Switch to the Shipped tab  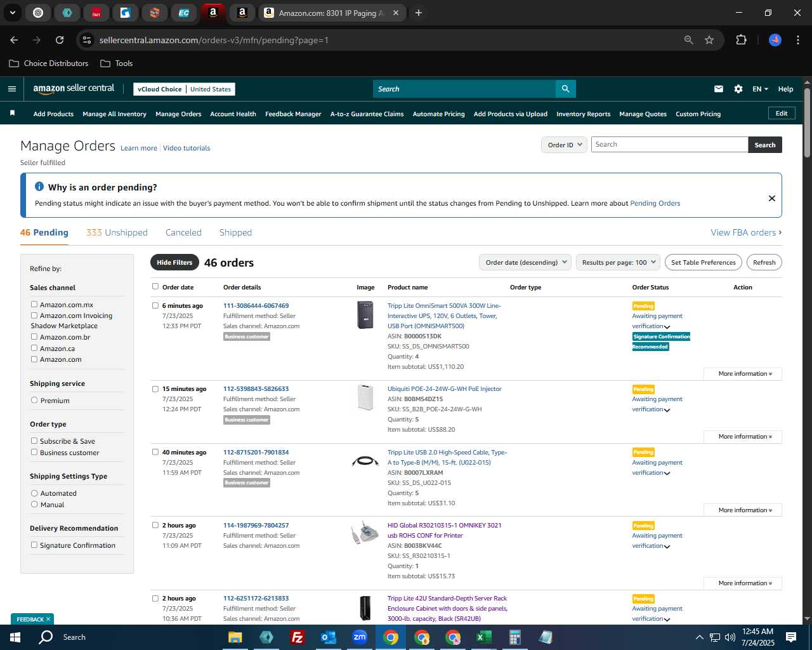click(x=235, y=232)
